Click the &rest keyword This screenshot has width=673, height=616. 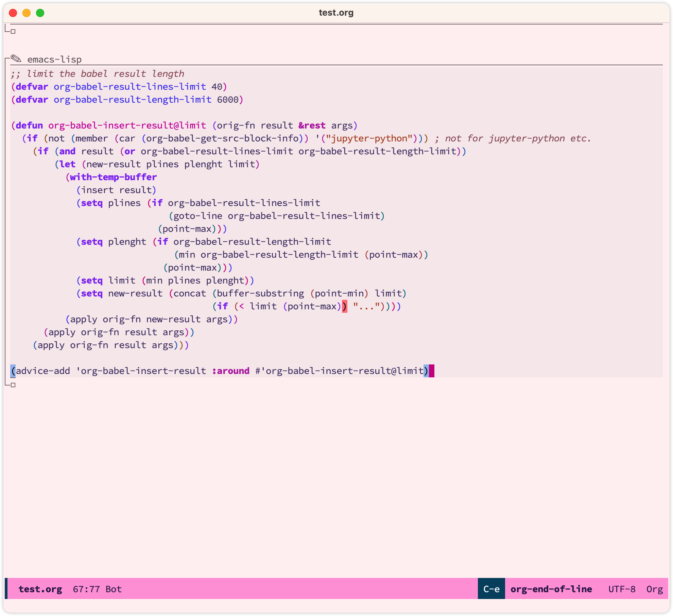[x=312, y=125]
